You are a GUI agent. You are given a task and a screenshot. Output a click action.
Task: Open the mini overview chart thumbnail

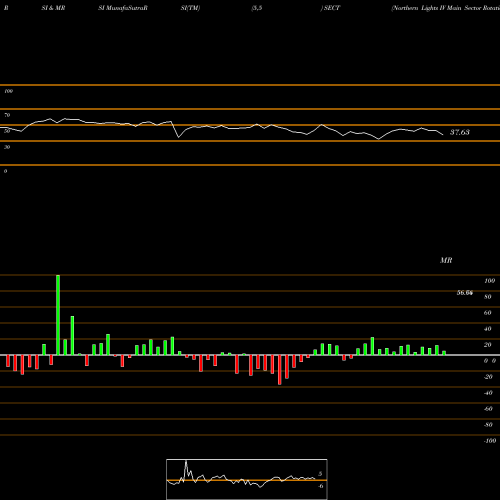tap(247, 479)
